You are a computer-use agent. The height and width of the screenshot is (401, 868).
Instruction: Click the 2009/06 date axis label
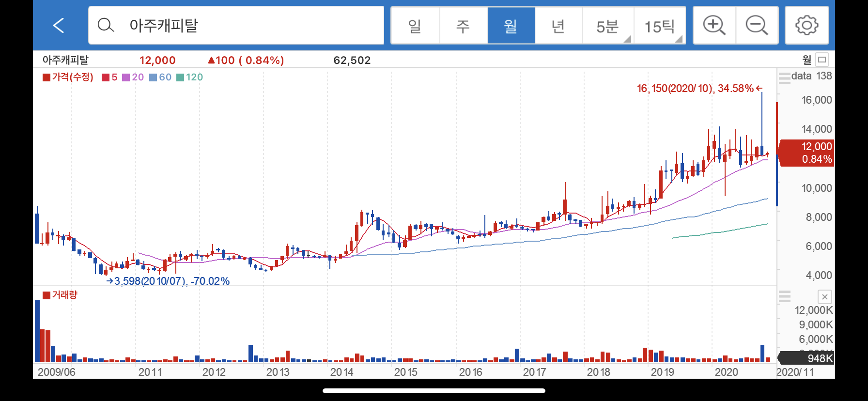pyautogui.click(x=57, y=372)
